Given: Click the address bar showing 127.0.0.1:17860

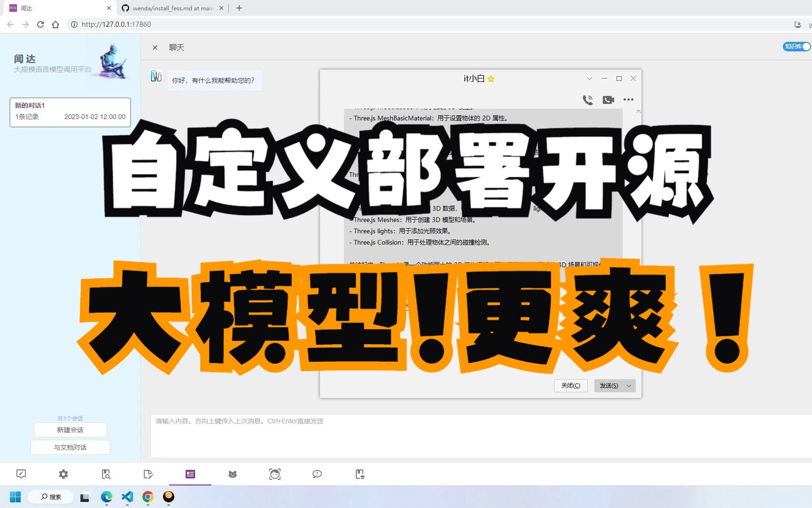Looking at the screenshot, I should click(423, 24).
